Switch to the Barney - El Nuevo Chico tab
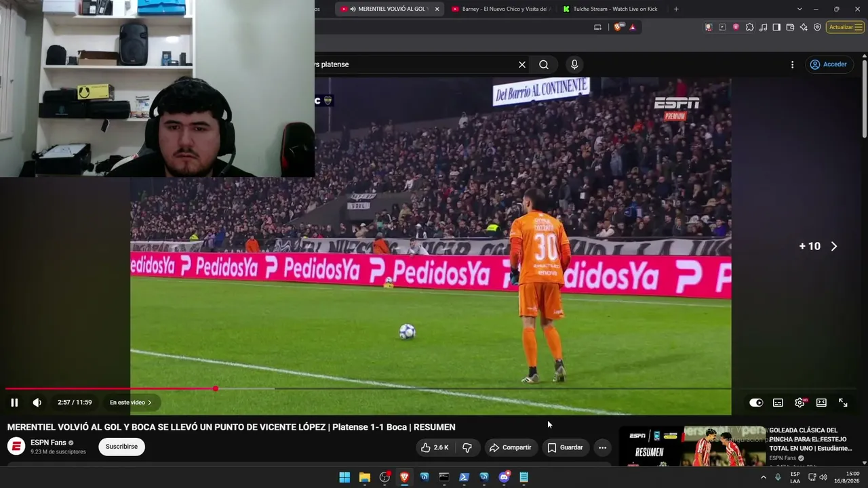The image size is (868, 488). tap(500, 9)
